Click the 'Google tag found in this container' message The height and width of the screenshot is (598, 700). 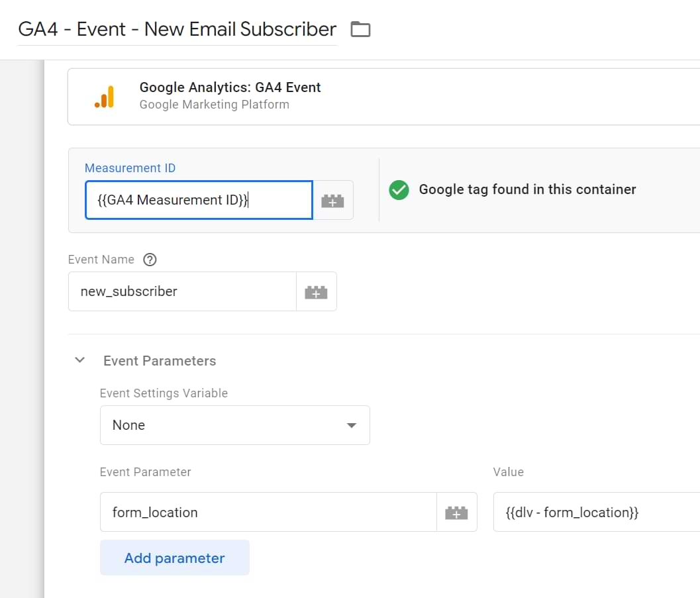coord(527,189)
